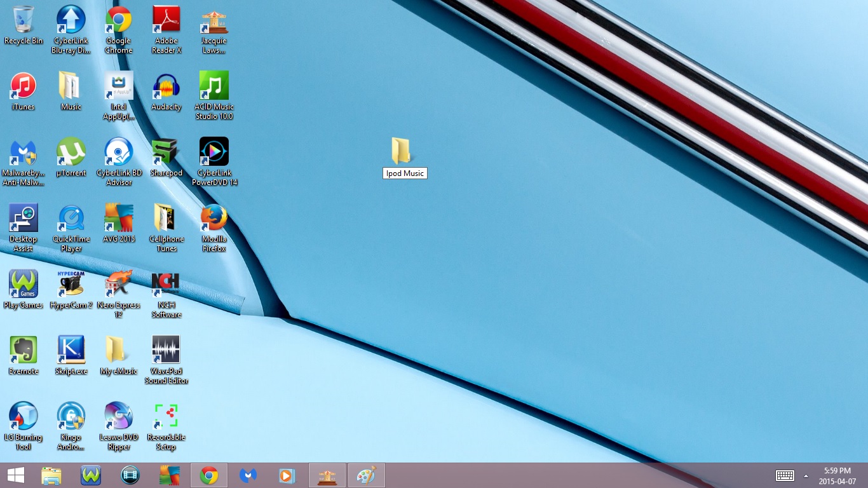
Task: Select the Adobe Reader X shortcut
Action: (x=166, y=30)
